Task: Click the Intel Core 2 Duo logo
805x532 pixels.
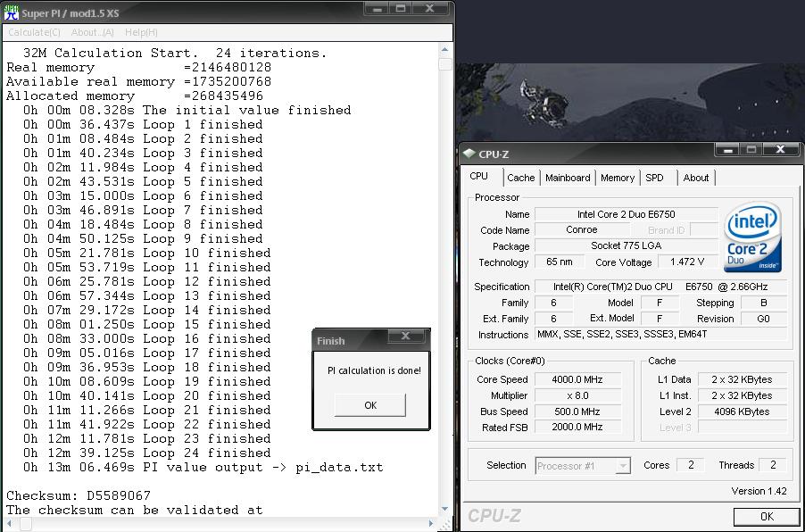Action: [x=752, y=237]
